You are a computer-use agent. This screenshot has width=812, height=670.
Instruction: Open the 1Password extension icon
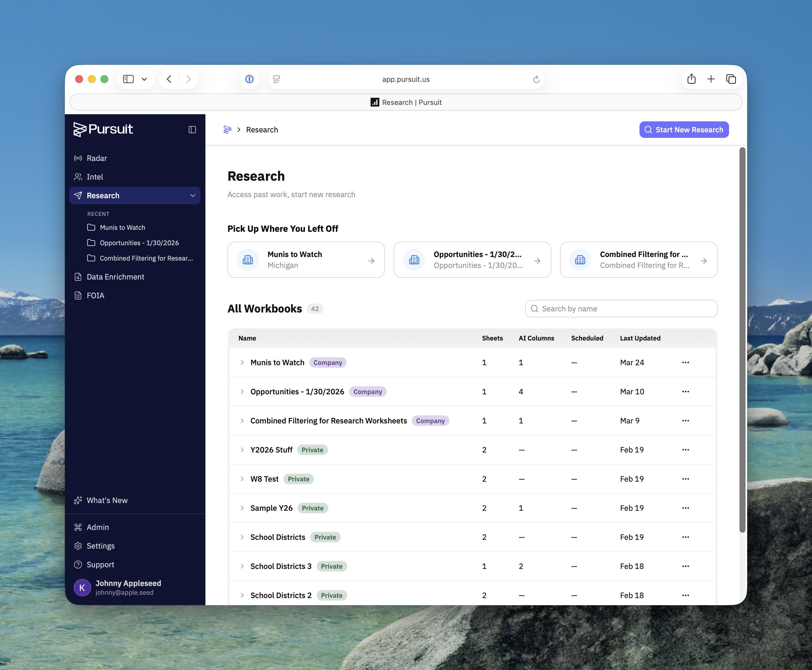coord(249,79)
